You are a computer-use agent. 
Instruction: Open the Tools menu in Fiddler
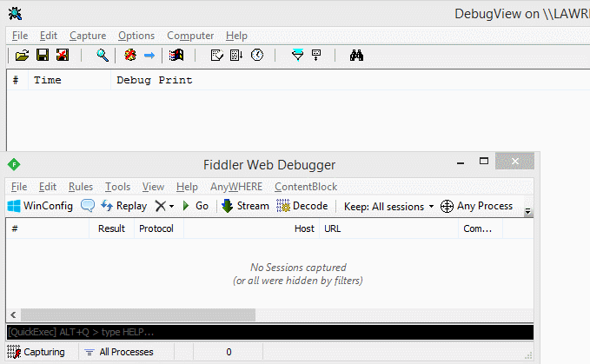pyautogui.click(x=117, y=187)
